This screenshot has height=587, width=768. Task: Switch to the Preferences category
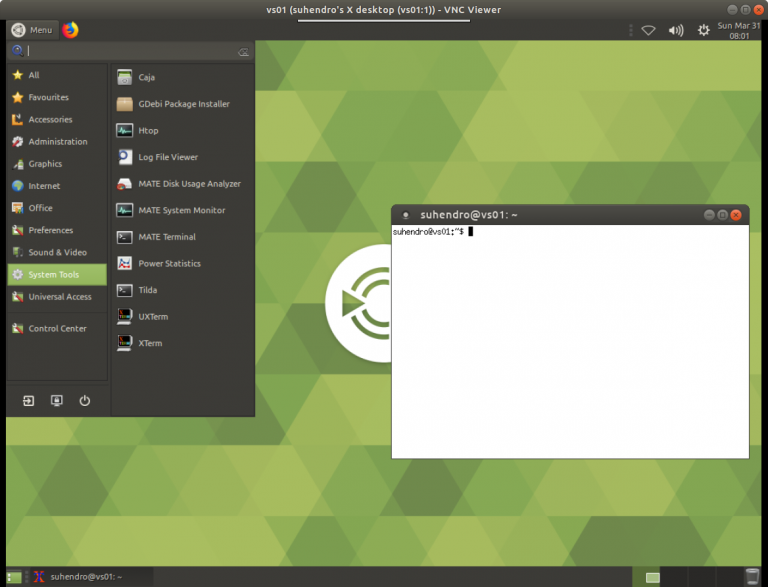(50, 230)
